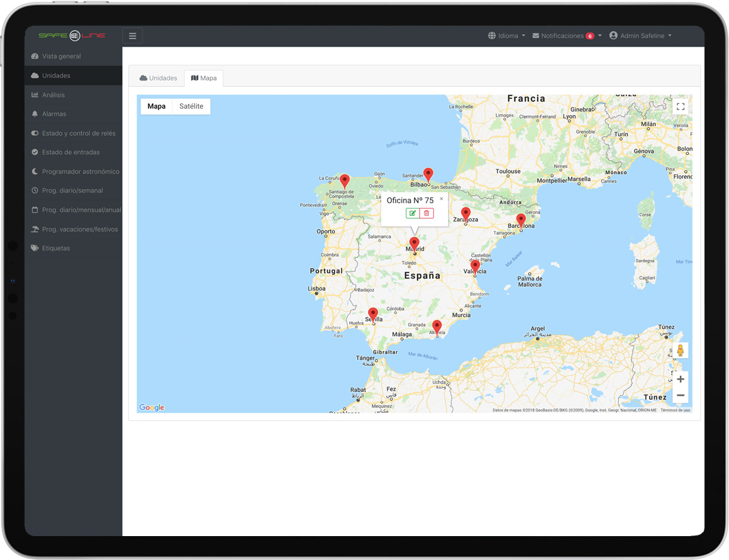Click the map marker at Sevilla

(x=373, y=314)
